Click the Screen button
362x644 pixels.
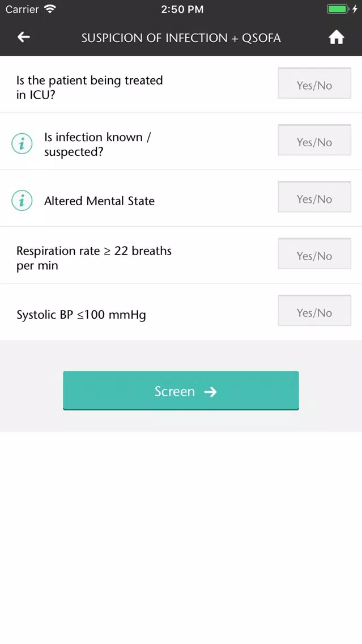coord(181,391)
